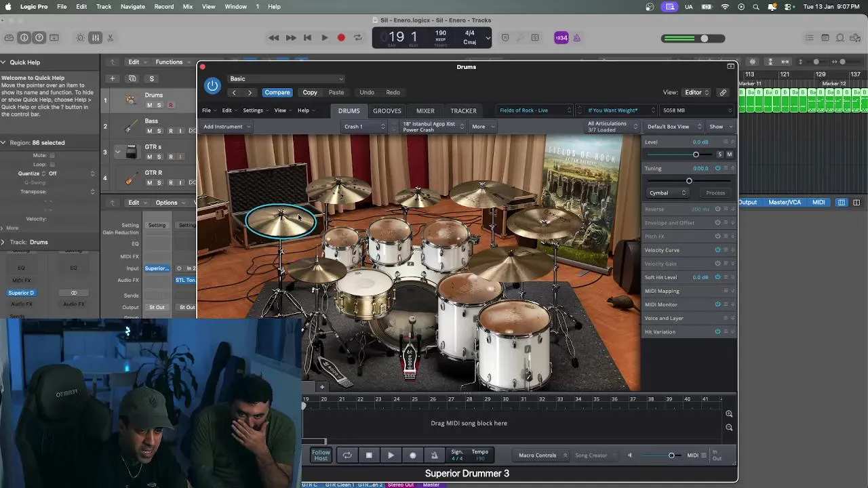Toggle the Logic Pro metronome click
The image size is (868, 488).
point(577,38)
